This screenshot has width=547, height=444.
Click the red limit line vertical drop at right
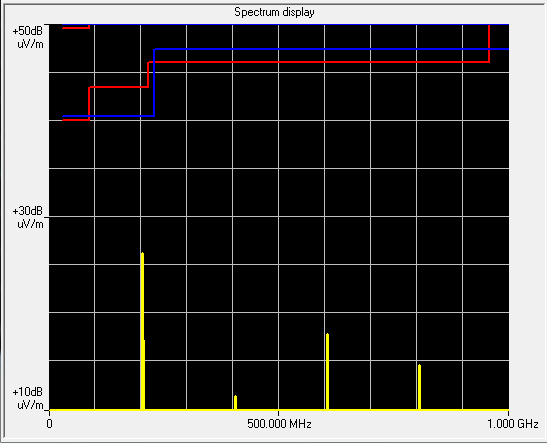coord(489,44)
